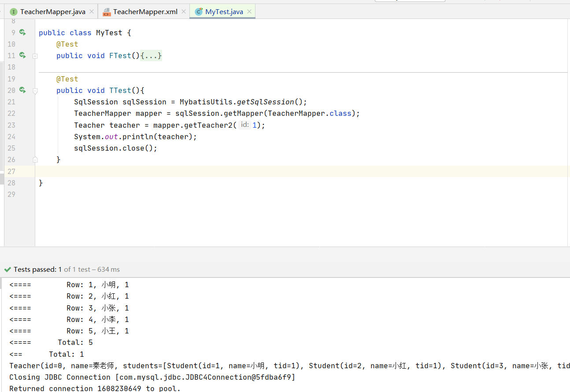Close the MyTest.java tab
The image size is (570, 392).
(249, 12)
